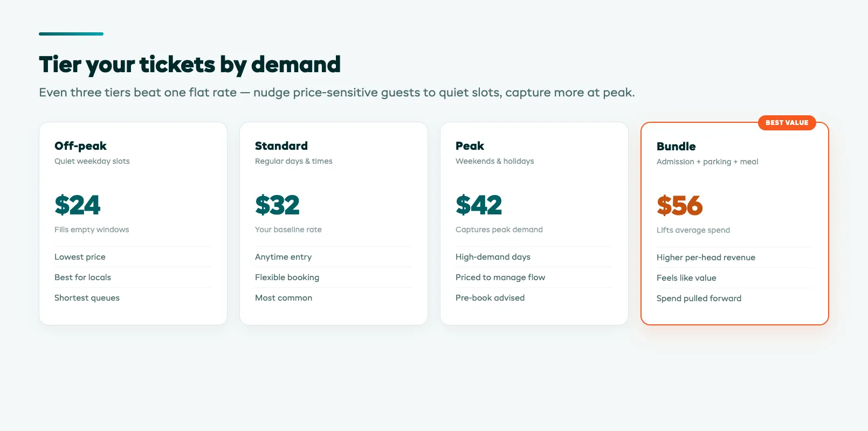Viewport: 868px width, 431px height.
Task: Click the $56 price
Action: pyautogui.click(x=680, y=206)
